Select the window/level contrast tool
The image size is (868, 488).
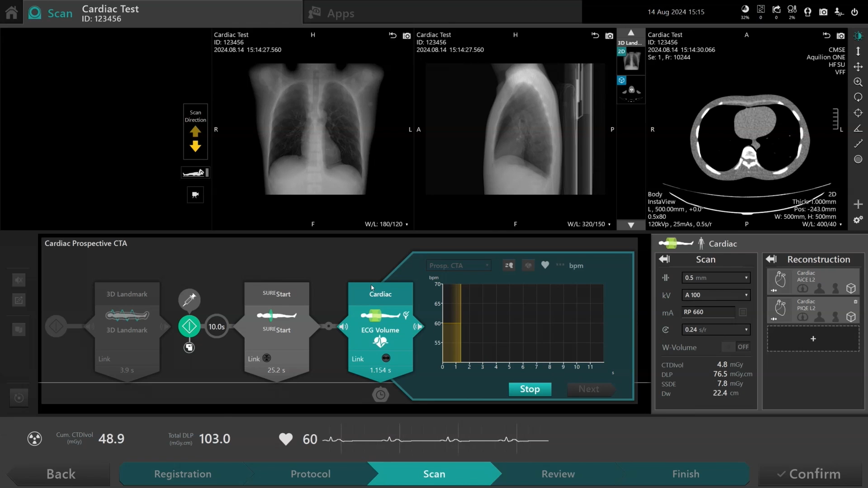[x=858, y=36]
